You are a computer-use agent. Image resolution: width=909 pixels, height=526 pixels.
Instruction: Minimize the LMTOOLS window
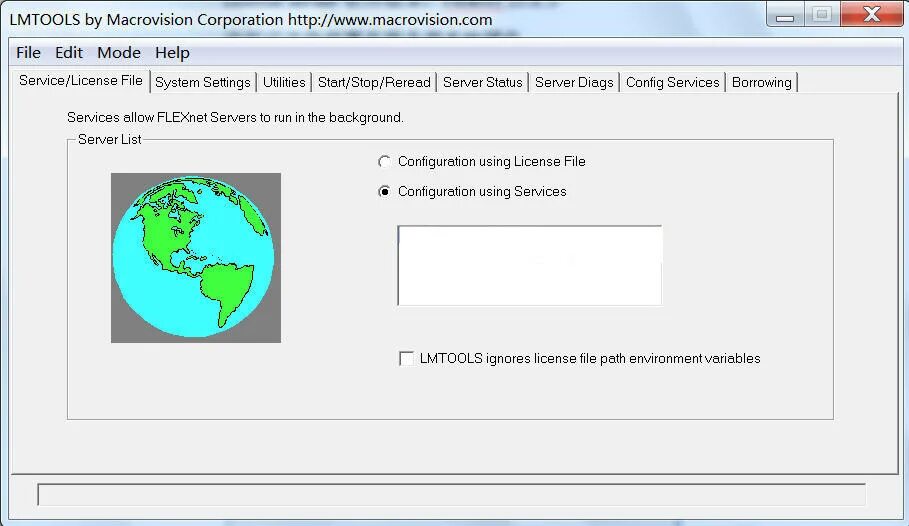click(785, 15)
